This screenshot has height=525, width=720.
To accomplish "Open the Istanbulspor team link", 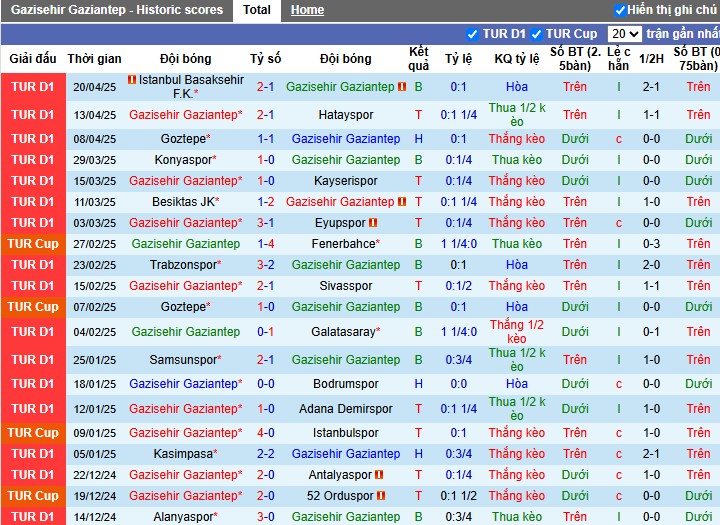I will tap(346, 433).
